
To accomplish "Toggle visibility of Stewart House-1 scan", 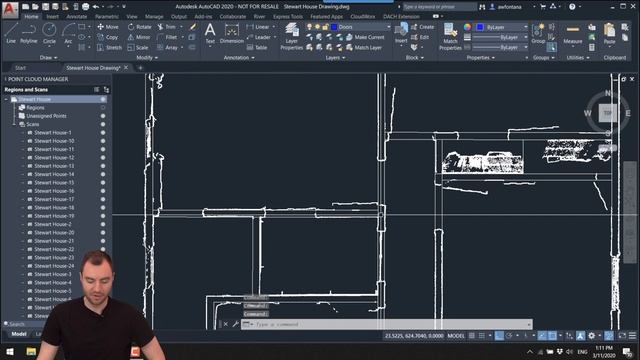I will point(103,133).
